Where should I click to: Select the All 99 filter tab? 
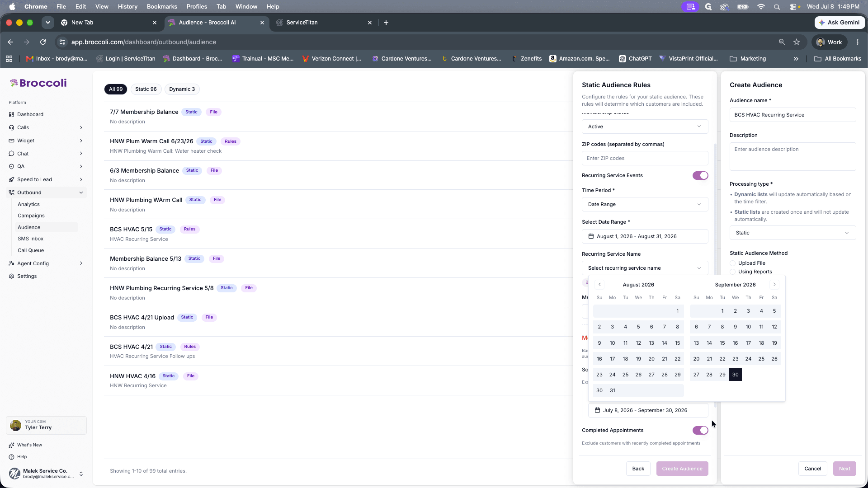pyautogui.click(x=116, y=89)
